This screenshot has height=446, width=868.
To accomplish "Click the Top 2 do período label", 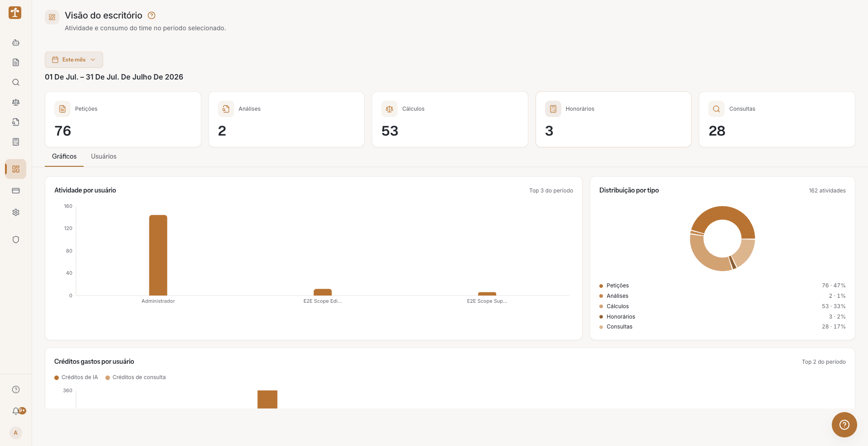I will [824, 362].
